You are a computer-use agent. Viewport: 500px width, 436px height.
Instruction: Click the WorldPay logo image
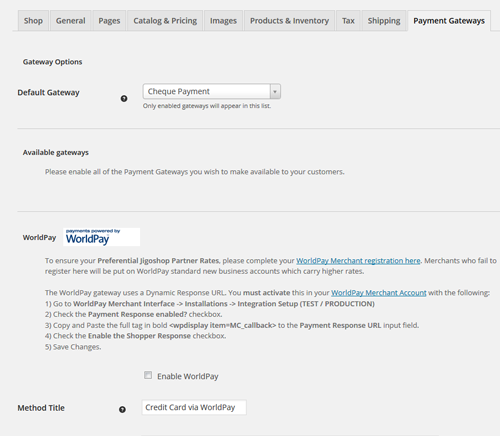tap(101, 237)
